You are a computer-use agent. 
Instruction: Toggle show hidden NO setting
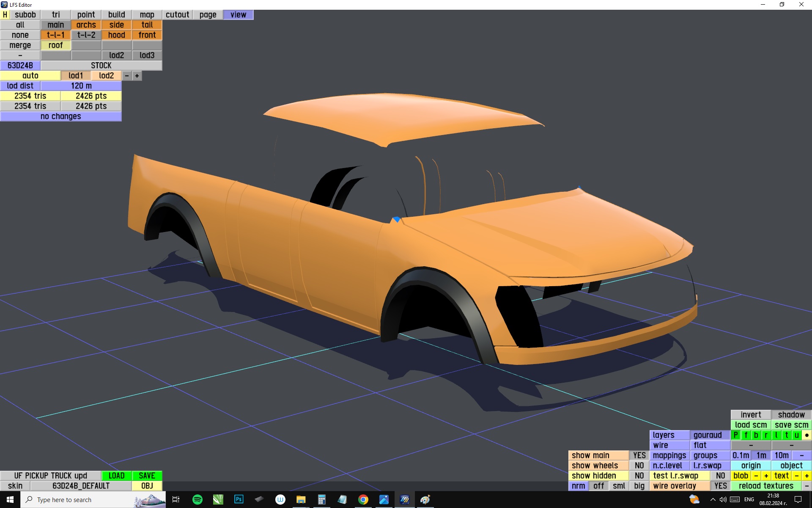[639, 476]
